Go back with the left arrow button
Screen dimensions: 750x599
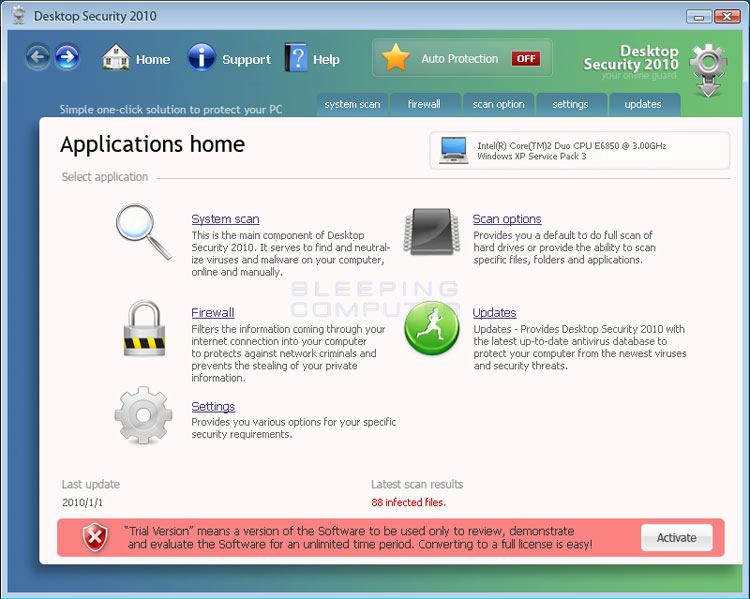pyautogui.click(x=39, y=58)
